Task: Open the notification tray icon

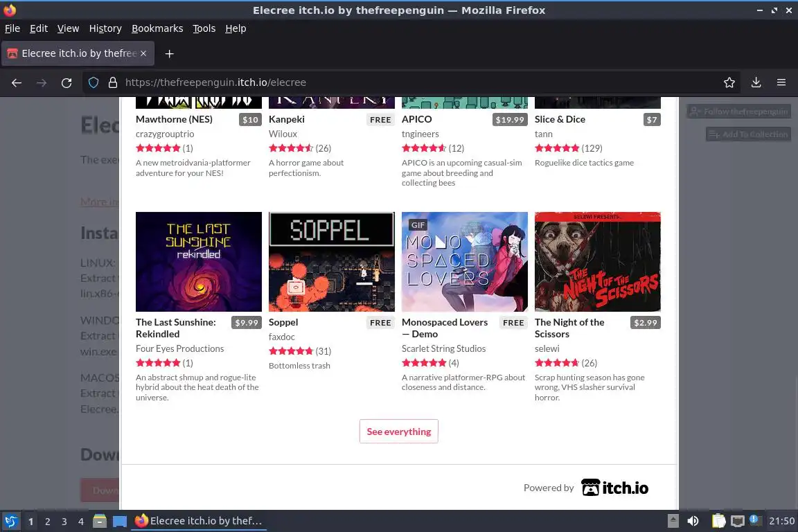Action: coord(755,520)
